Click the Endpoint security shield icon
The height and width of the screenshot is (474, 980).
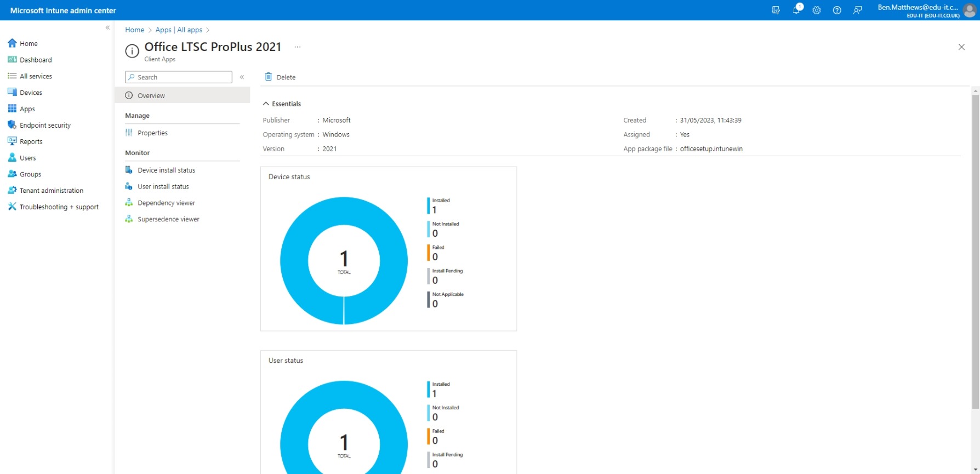click(x=12, y=125)
